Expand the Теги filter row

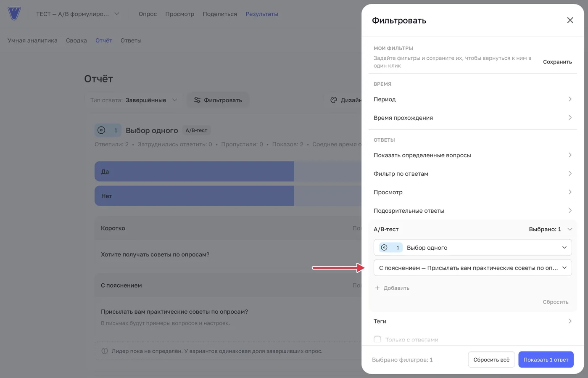(472, 321)
